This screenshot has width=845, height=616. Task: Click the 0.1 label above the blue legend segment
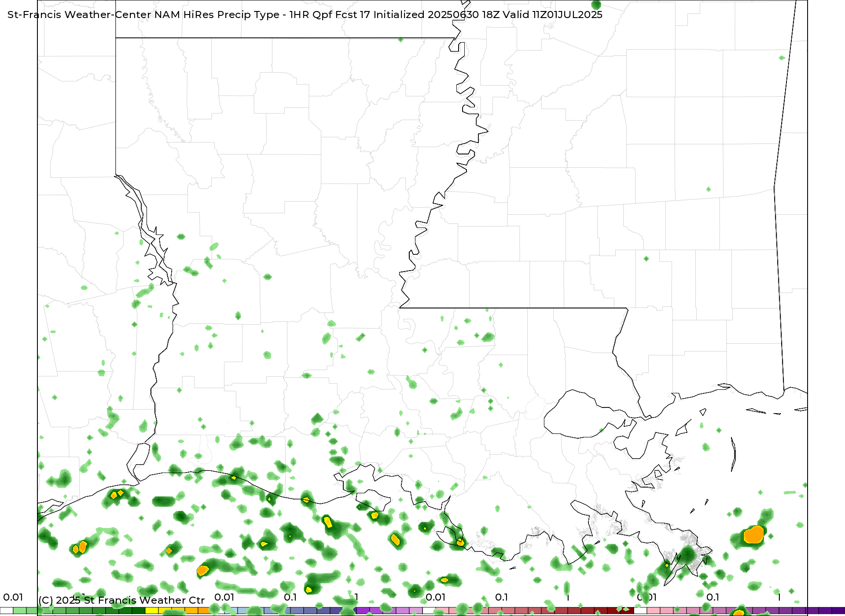click(x=290, y=597)
